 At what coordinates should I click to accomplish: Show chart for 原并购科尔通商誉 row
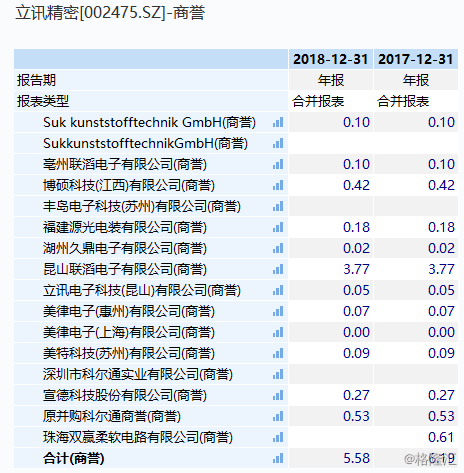(278, 416)
